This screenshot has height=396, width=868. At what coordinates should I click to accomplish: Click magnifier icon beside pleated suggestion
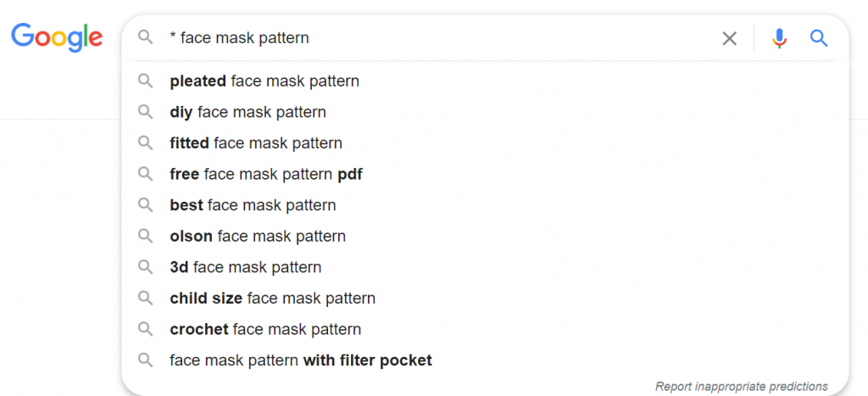[146, 81]
